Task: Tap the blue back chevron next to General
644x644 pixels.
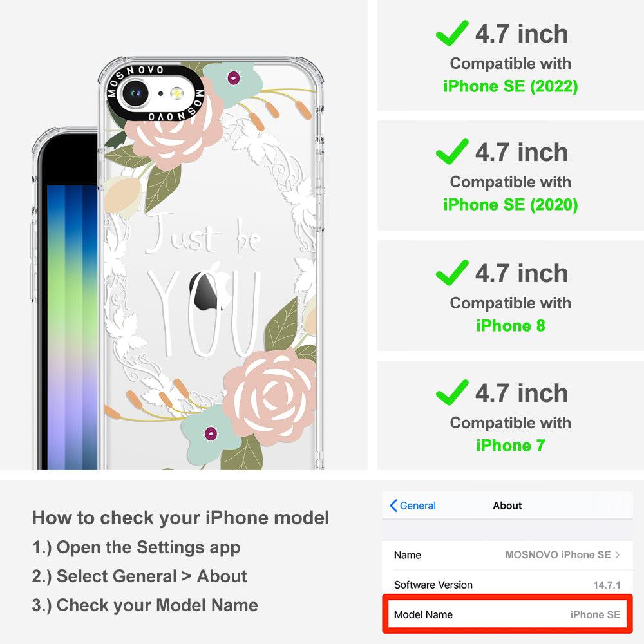Action: coord(393,506)
